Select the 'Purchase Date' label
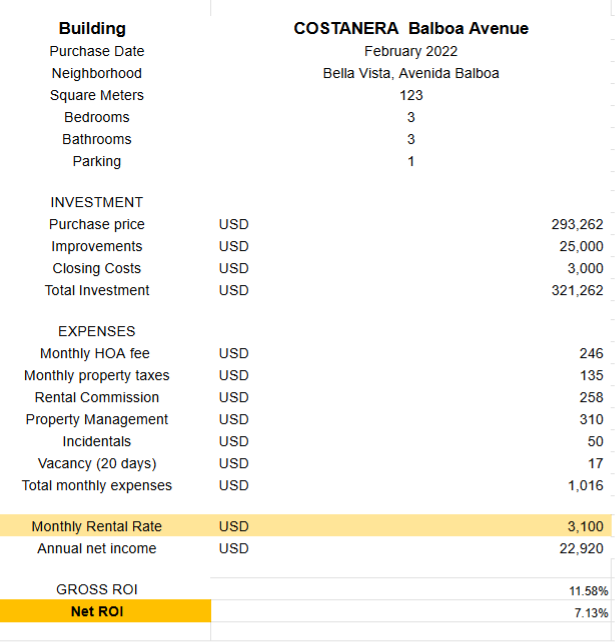 click(97, 51)
